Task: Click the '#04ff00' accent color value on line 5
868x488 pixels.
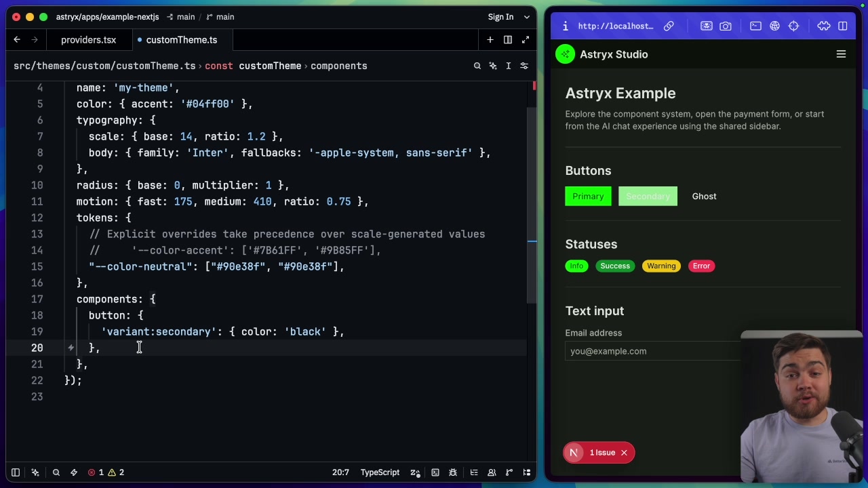Action: pyautogui.click(x=208, y=104)
